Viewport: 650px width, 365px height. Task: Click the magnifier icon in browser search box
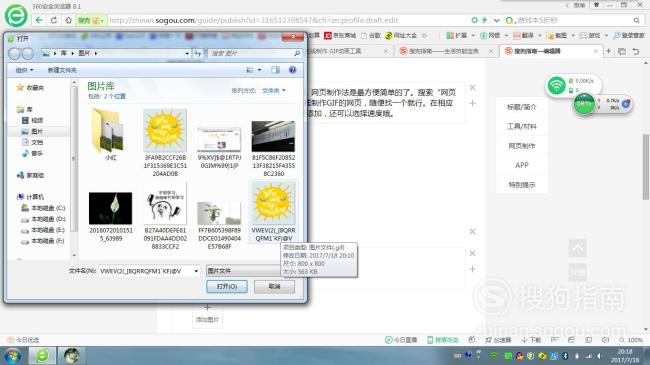pos(636,20)
